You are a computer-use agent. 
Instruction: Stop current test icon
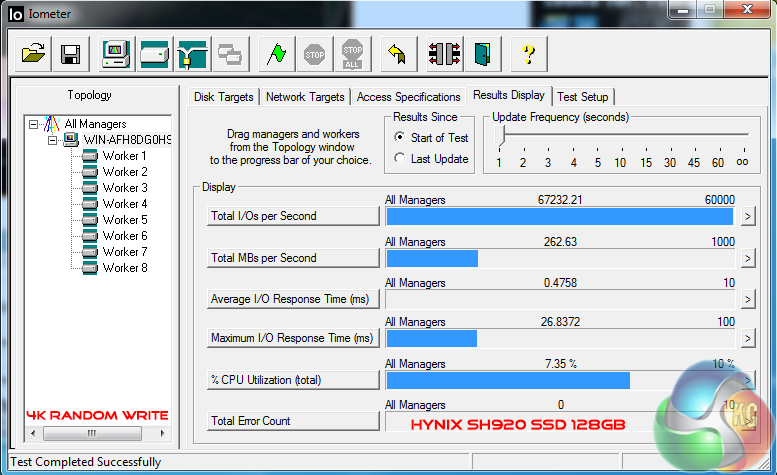coord(315,53)
